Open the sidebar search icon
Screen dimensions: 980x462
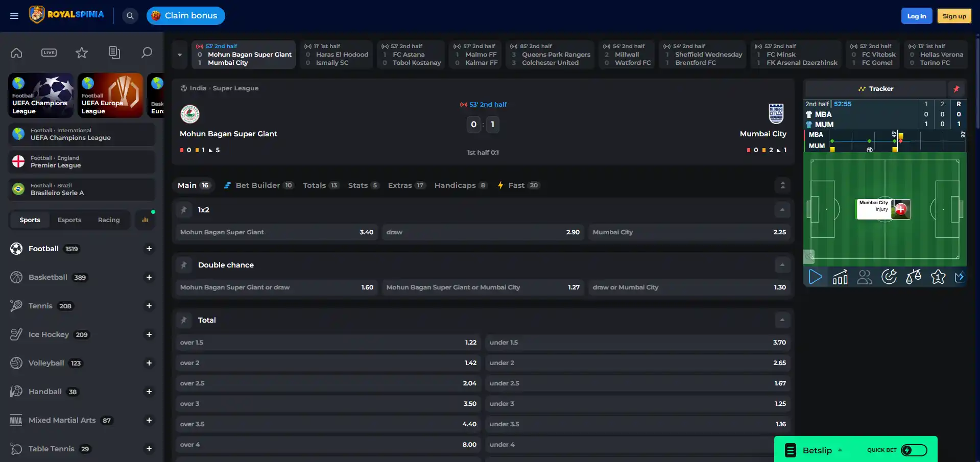[x=147, y=53]
